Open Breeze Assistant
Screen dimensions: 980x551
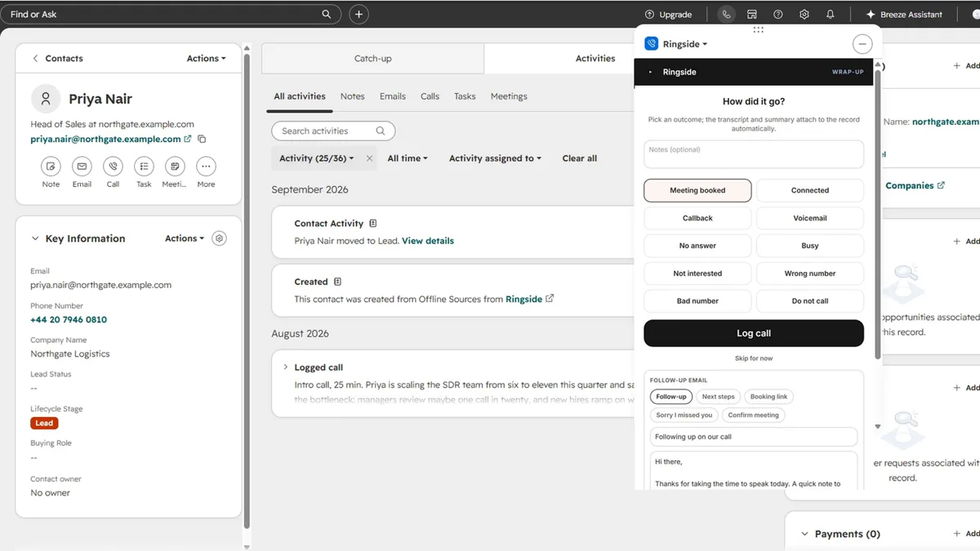coord(904,14)
